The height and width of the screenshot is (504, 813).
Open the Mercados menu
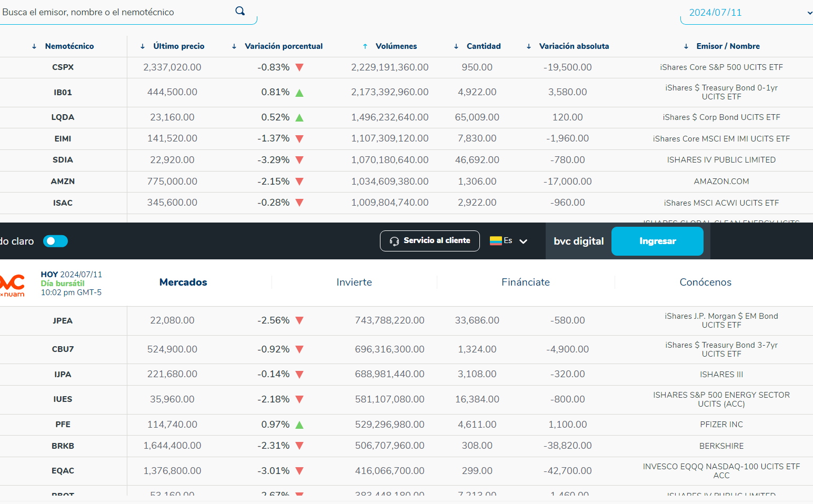click(183, 282)
